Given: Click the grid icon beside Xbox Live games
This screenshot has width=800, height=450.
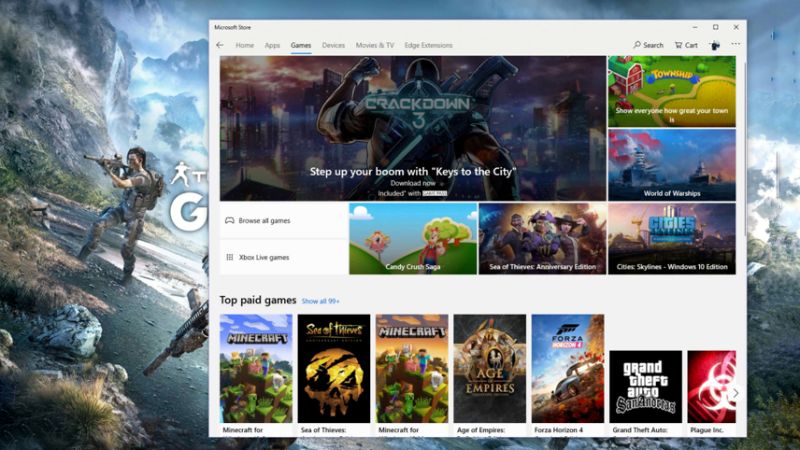Looking at the screenshot, I should pyautogui.click(x=230, y=257).
